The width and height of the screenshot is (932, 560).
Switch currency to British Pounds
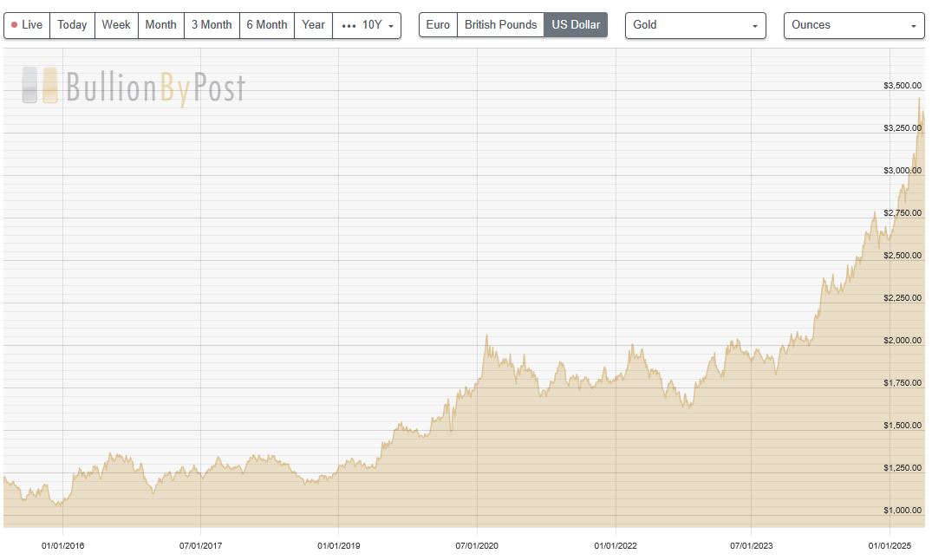pyautogui.click(x=500, y=25)
